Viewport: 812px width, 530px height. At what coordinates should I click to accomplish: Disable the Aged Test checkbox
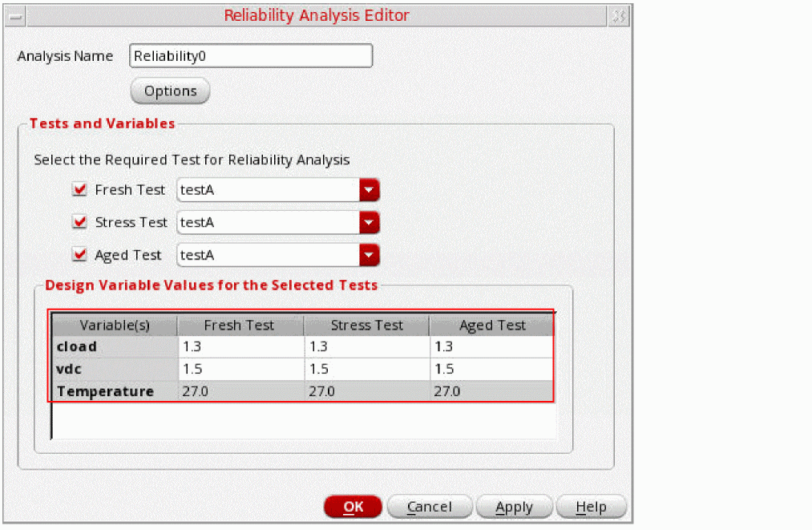tap(79, 255)
